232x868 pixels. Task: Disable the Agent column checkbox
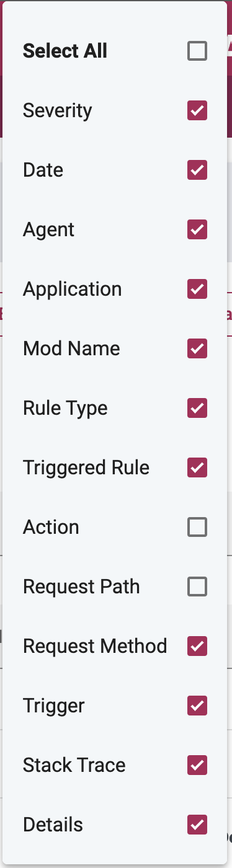[197, 230]
